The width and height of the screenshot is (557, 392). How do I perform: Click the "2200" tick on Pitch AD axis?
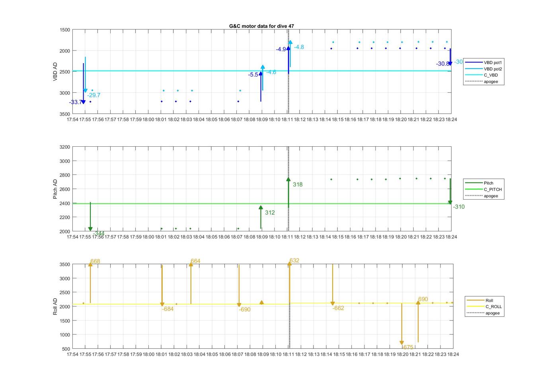65,217
